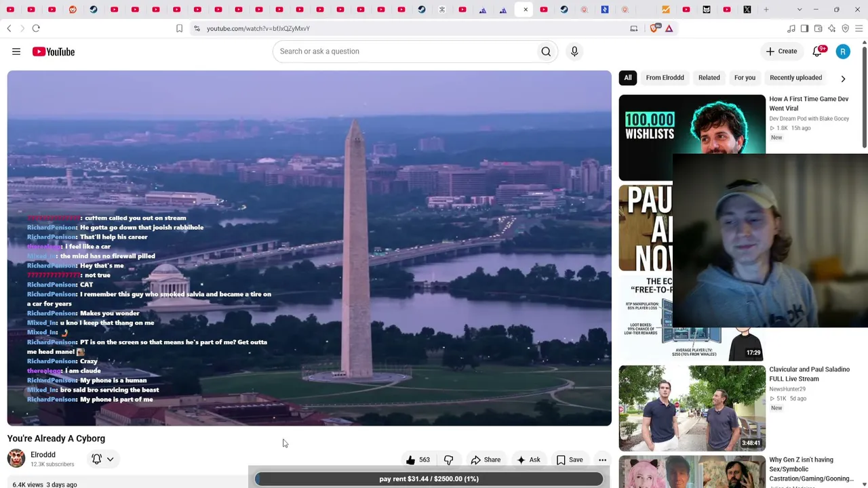This screenshot has height=488, width=868.
Task: Like the video with thumbs up
Action: (418, 460)
